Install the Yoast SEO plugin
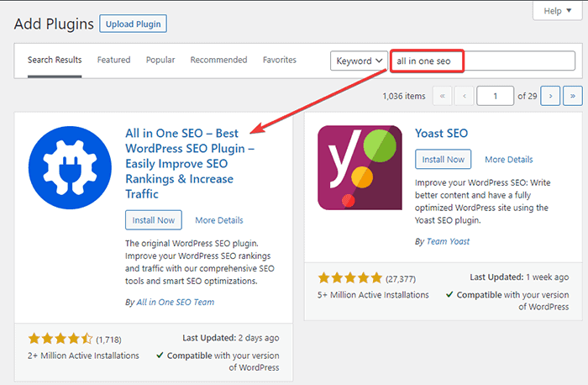 coord(443,160)
